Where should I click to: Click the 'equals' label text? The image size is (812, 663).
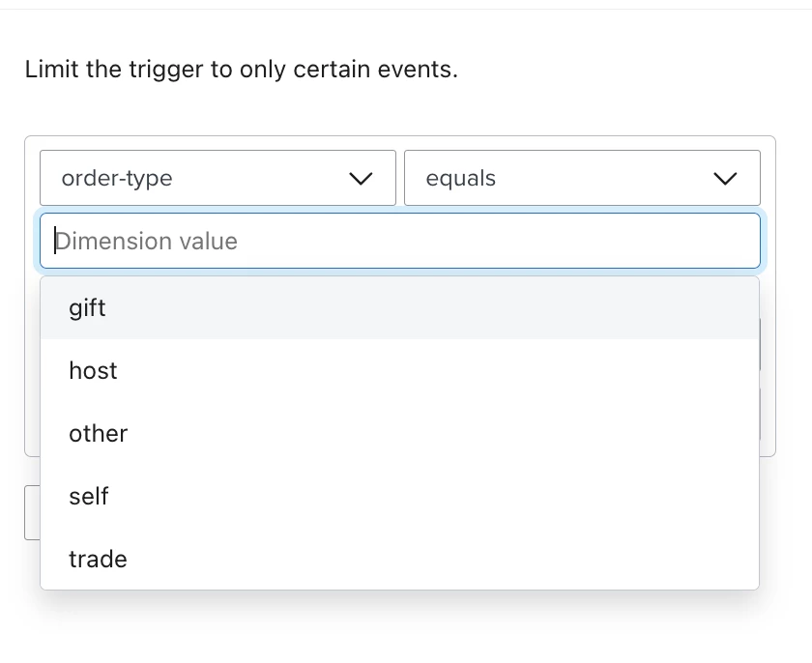tap(461, 179)
